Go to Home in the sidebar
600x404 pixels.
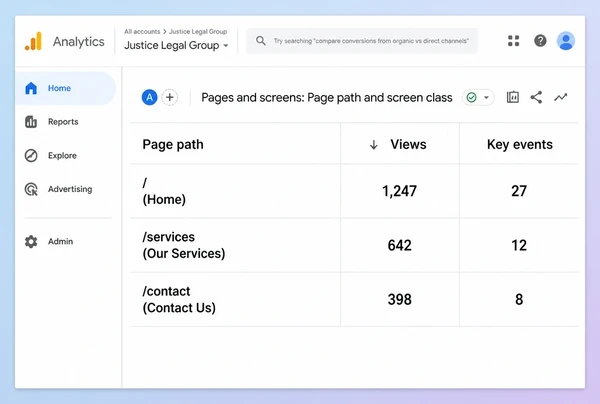[x=65, y=88]
